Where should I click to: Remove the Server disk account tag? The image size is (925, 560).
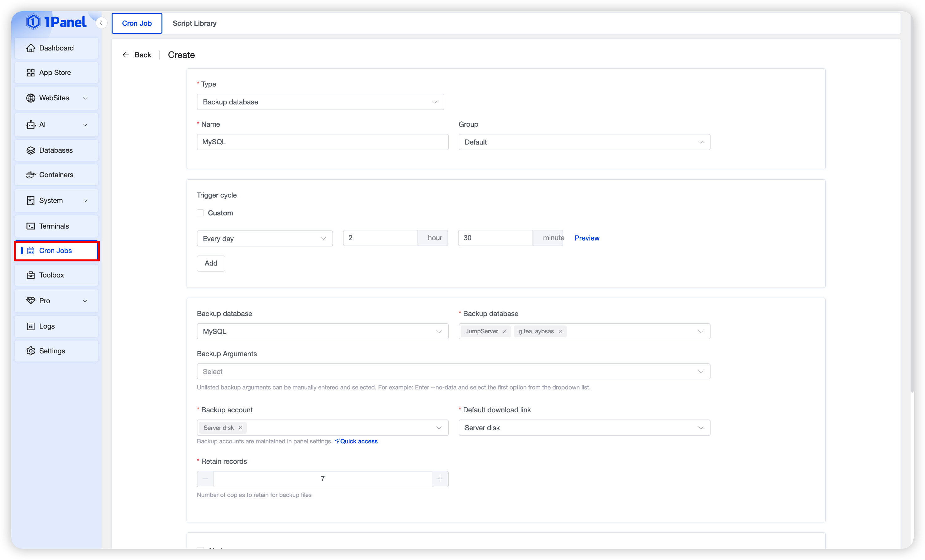(x=240, y=427)
